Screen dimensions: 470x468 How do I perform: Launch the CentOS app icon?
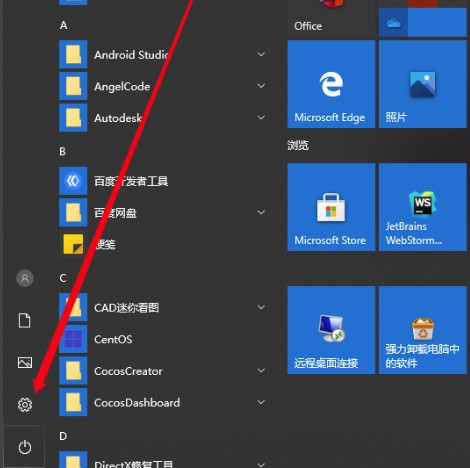[x=73, y=339]
